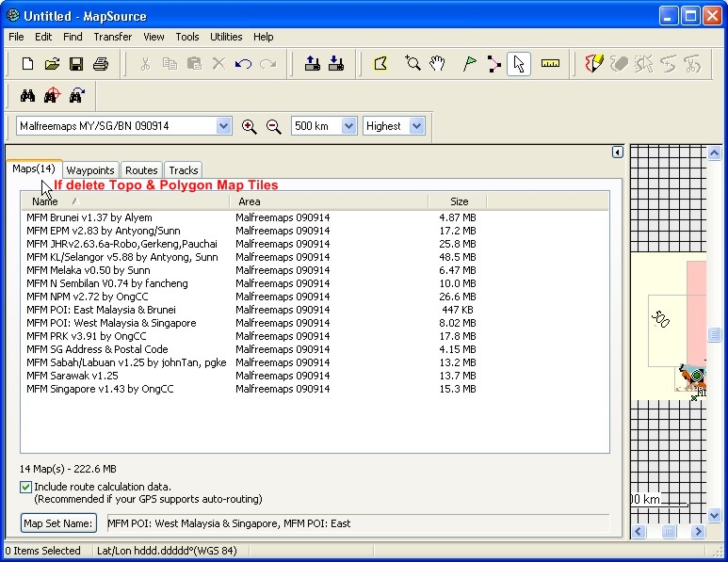Click map scrollbar up arrow
The image size is (728, 562).
tap(715, 153)
